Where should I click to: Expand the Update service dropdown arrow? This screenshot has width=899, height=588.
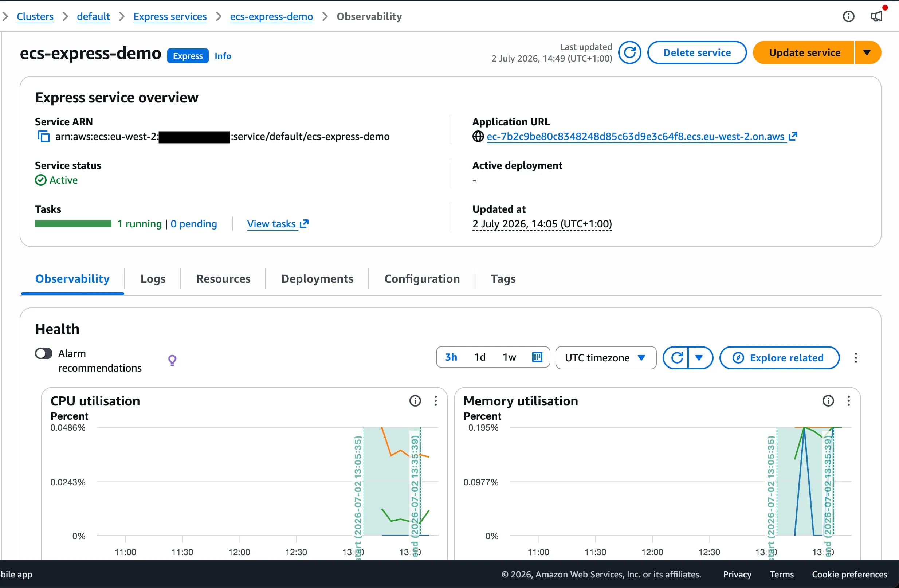point(867,52)
